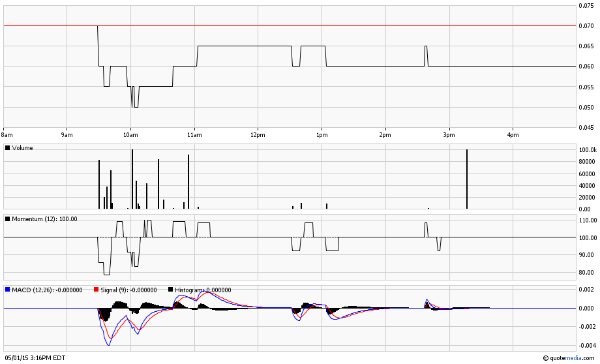Click the 0.065 price axis value

(x=586, y=46)
